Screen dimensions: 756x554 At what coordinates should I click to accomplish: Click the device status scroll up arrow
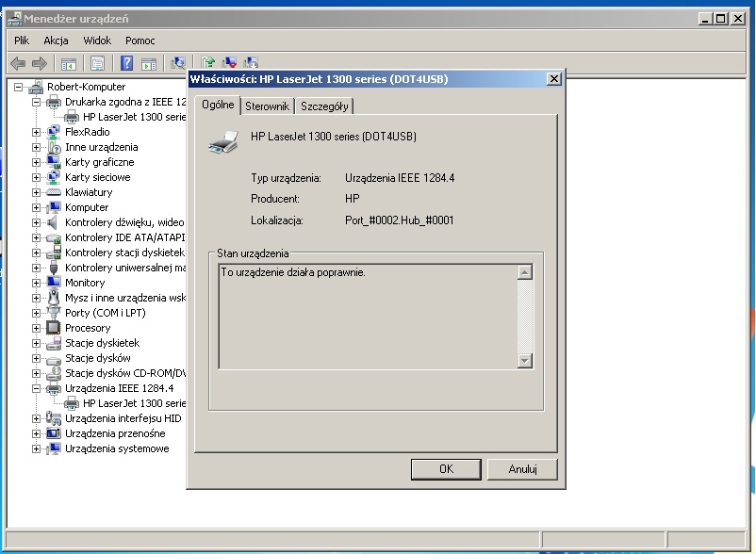524,272
